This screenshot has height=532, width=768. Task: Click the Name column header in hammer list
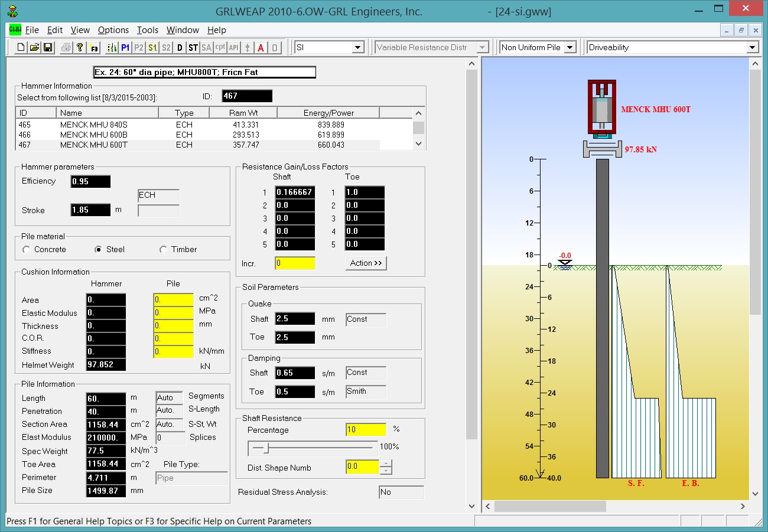coord(108,113)
